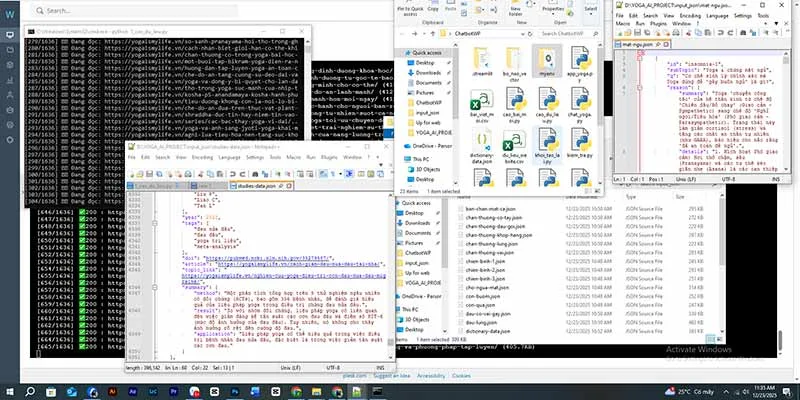This screenshot has width=800, height=400.
Task: Open Photoshop from the taskbar
Action: pyautogui.click(x=235, y=392)
